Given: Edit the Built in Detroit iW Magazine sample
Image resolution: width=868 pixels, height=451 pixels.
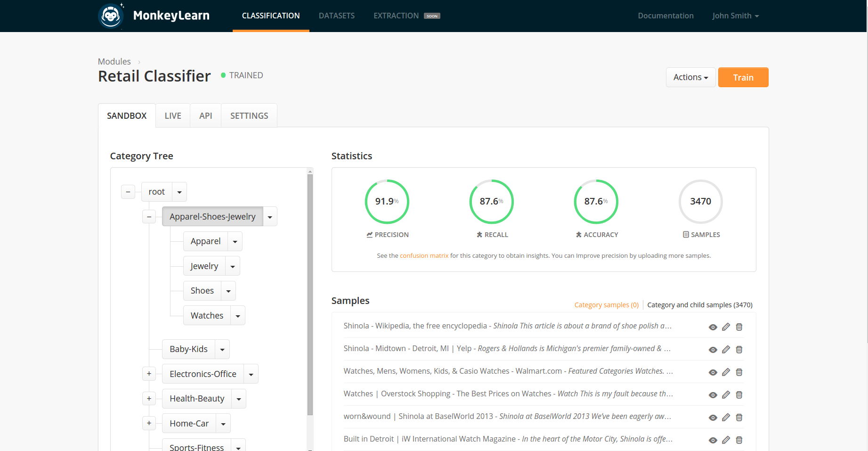Looking at the screenshot, I should pyautogui.click(x=726, y=440).
